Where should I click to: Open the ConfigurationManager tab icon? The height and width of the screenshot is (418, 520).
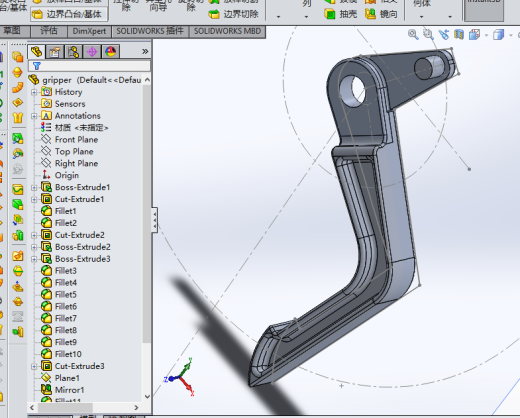tap(73, 52)
